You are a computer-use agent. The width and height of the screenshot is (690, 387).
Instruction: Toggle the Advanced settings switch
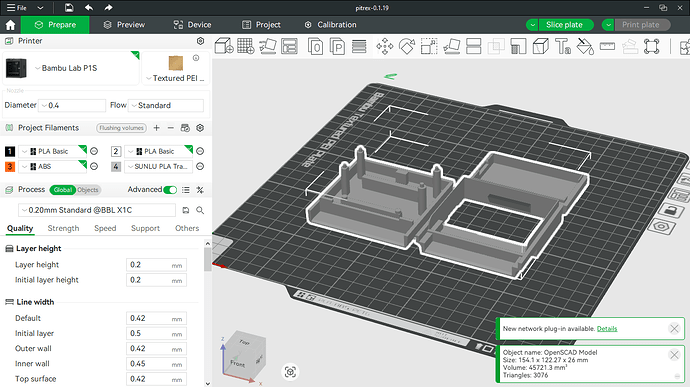coord(170,190)
